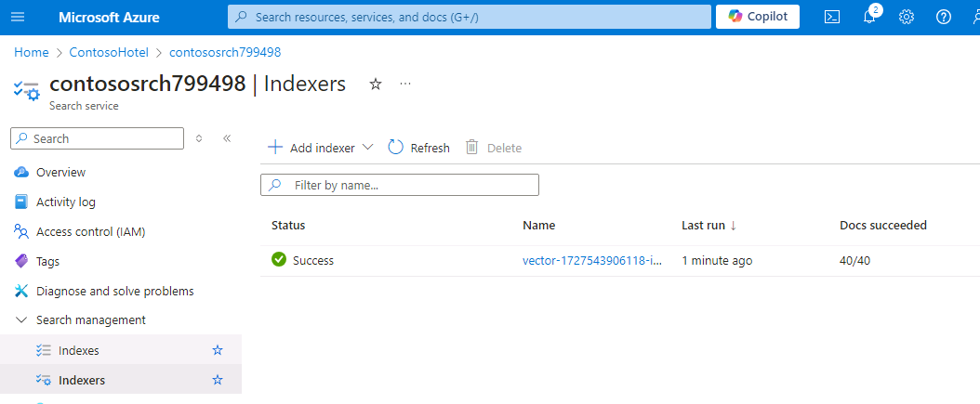
Task: Favorite Indexers using its star
Action: 218,380
